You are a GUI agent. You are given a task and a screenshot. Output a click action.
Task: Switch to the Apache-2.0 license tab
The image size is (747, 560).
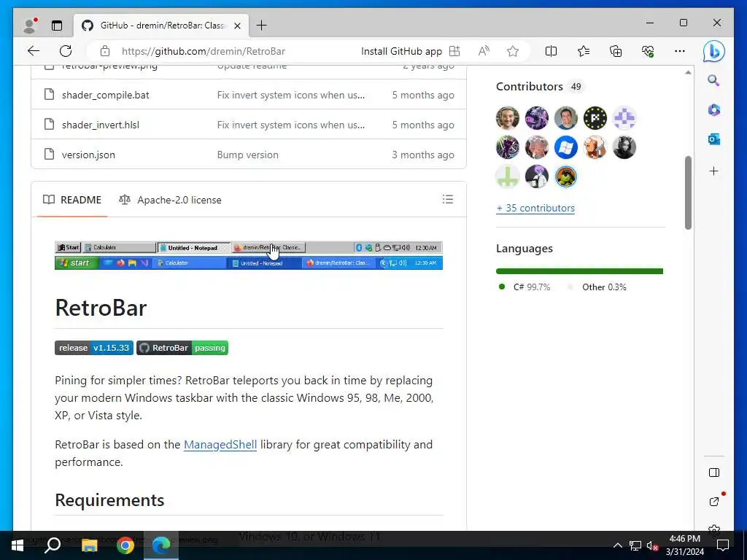tap(170, 200)
